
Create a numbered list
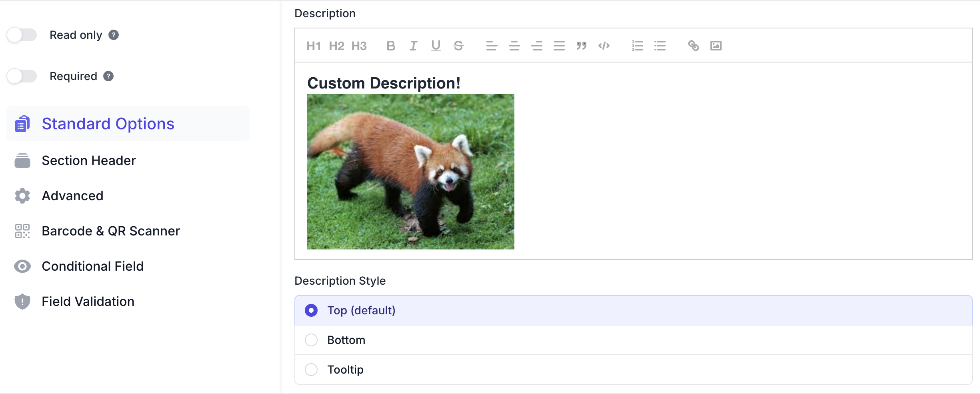tap(637, 46)
